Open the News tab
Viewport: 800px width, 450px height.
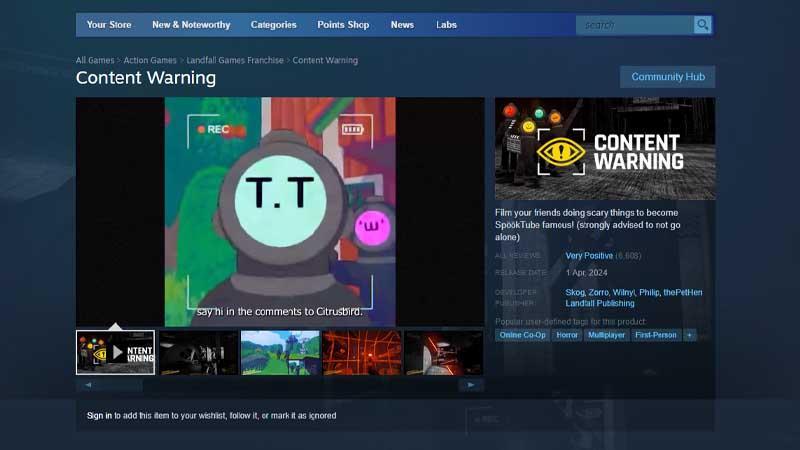pyautogui.click(x=402, y=24)
